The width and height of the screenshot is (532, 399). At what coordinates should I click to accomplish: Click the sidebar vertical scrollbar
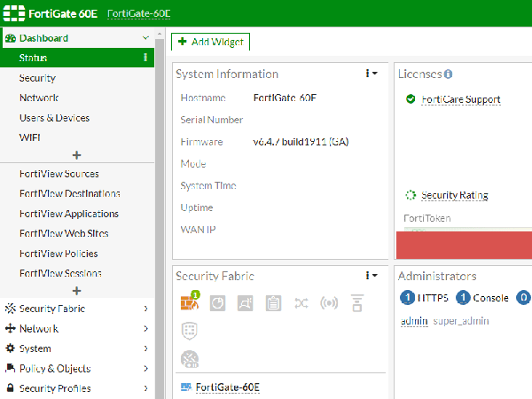[x=160, y=217]
